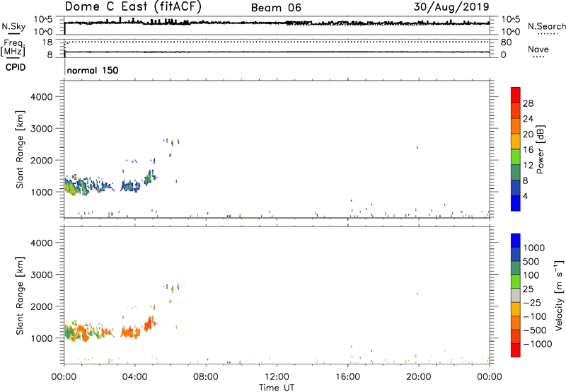Select the velocity color bar title text

[x=559, y=295]
